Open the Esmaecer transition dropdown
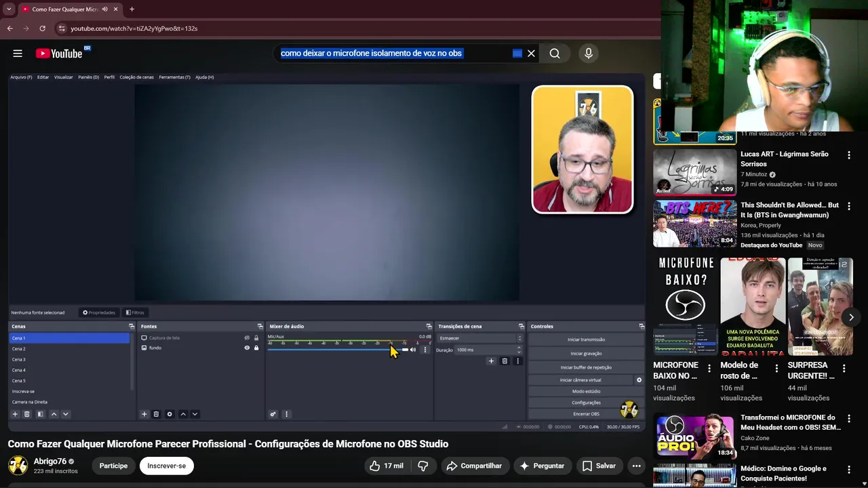Viewport: 868px width, 488px height. pos(480,338)
